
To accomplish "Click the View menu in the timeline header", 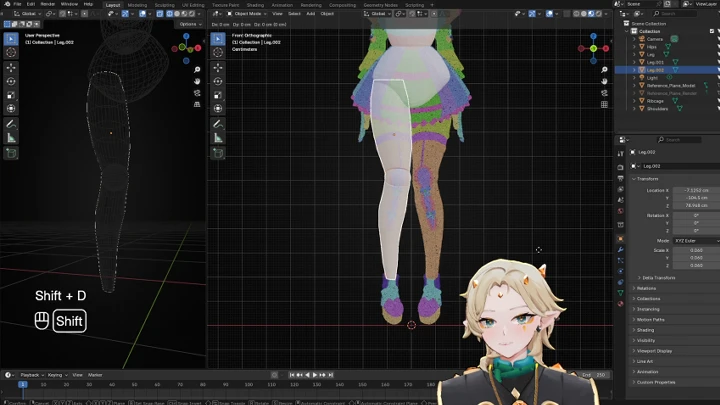I will (x=78, y=375).
